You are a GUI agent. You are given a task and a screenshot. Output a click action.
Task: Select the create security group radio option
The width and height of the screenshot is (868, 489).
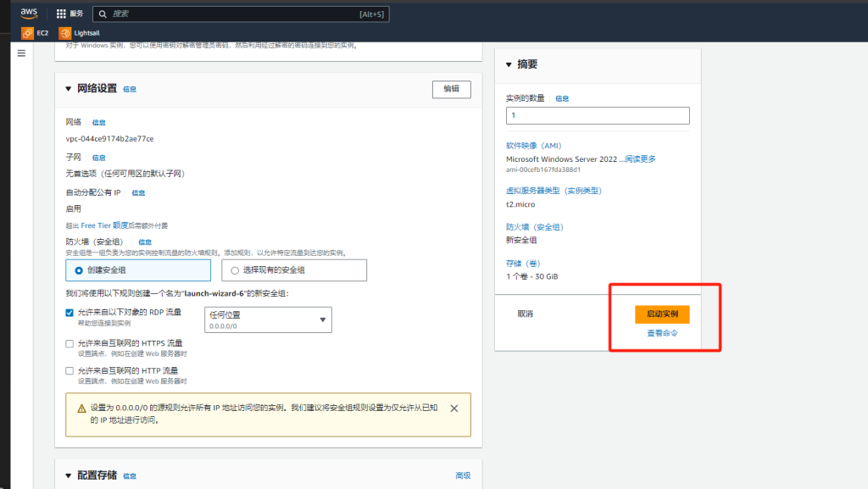click(x=79, y=270)
